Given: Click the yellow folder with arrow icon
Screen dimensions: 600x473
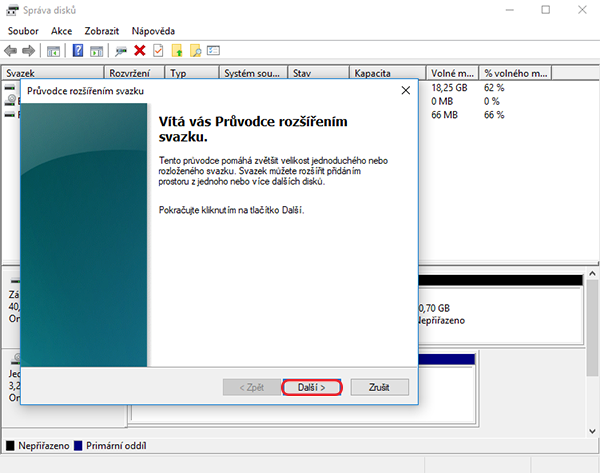Looking at the screenshot, I should click(x=177, y=50).
